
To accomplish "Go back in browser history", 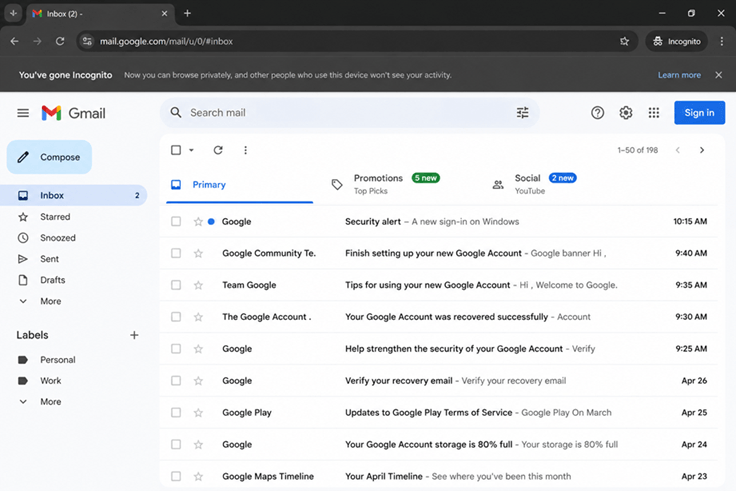I will coord(15,41).
